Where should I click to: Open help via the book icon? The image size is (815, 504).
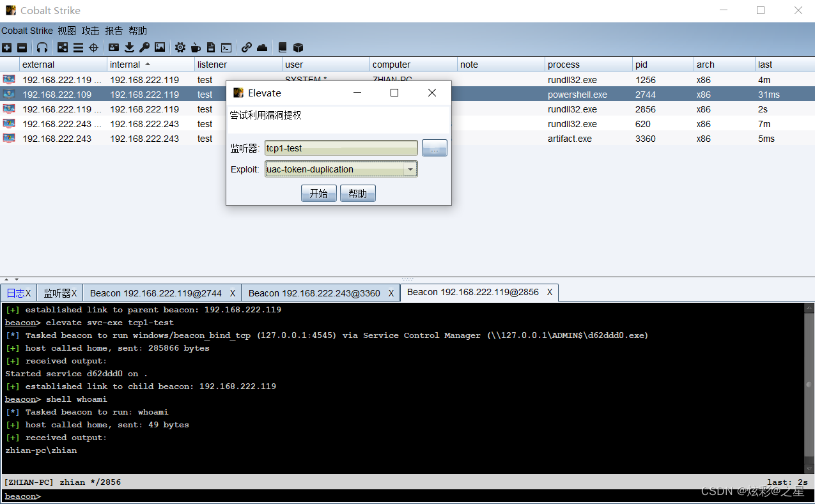[283, 47]
